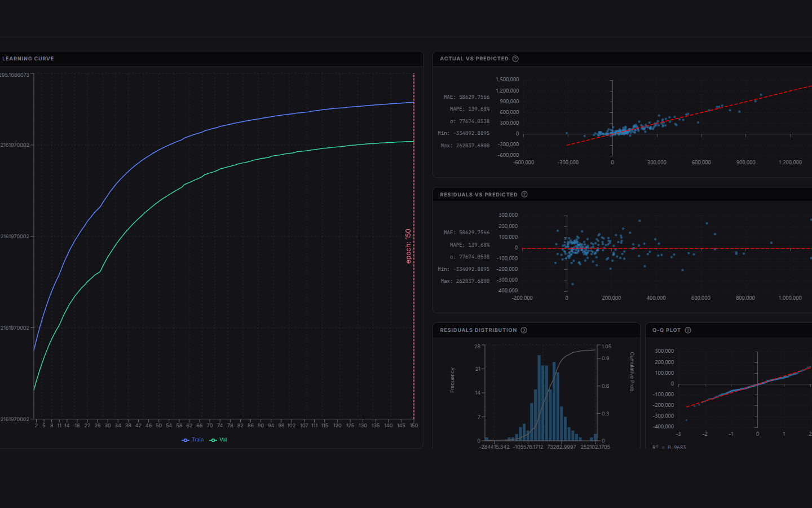Viewport: 812px width, 508px height.
Task: Toggle the Train series in legend
Action: point(193,440)
